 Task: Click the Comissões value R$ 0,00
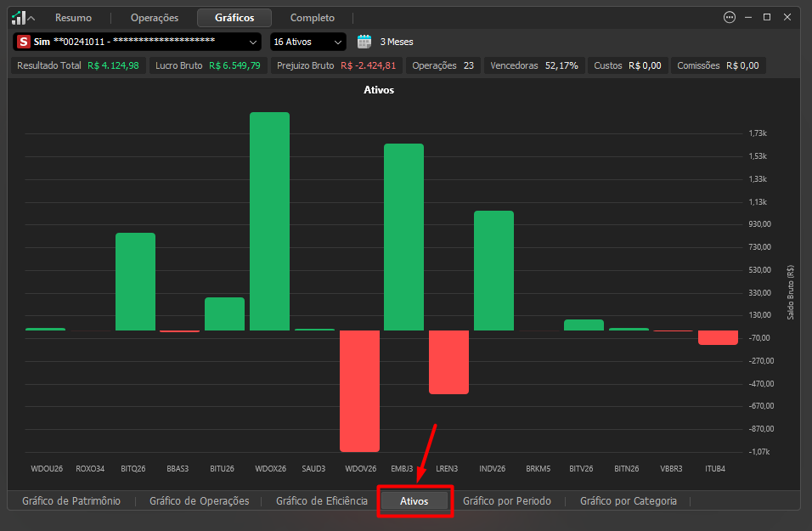tap(742, 65)
